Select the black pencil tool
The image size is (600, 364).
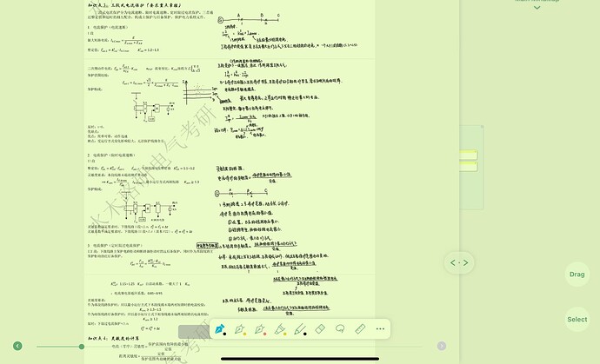point(300,329)
